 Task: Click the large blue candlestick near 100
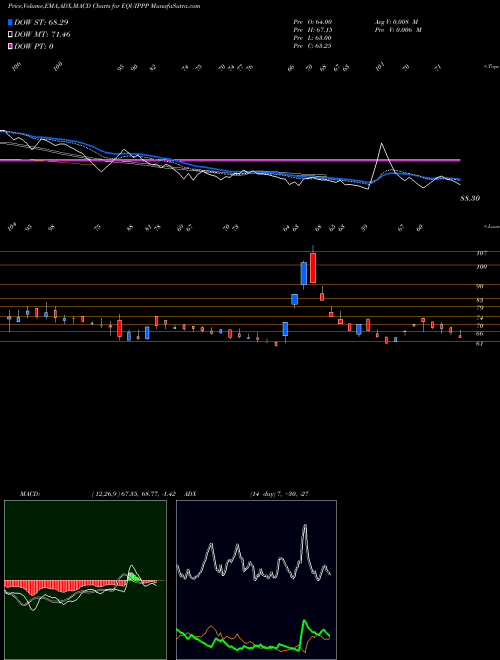pos(303,273)
